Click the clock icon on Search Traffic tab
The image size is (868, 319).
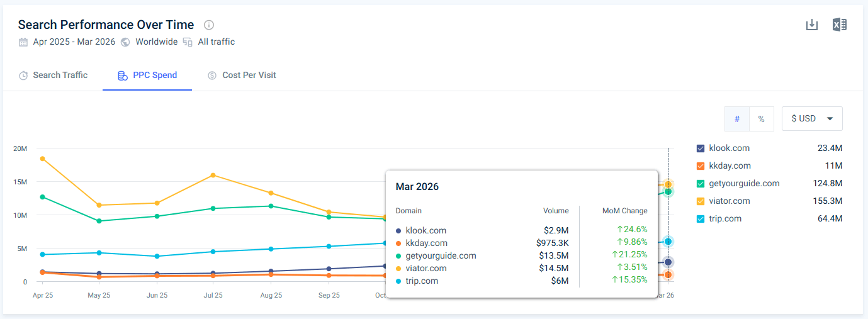[x=23, y=76]
